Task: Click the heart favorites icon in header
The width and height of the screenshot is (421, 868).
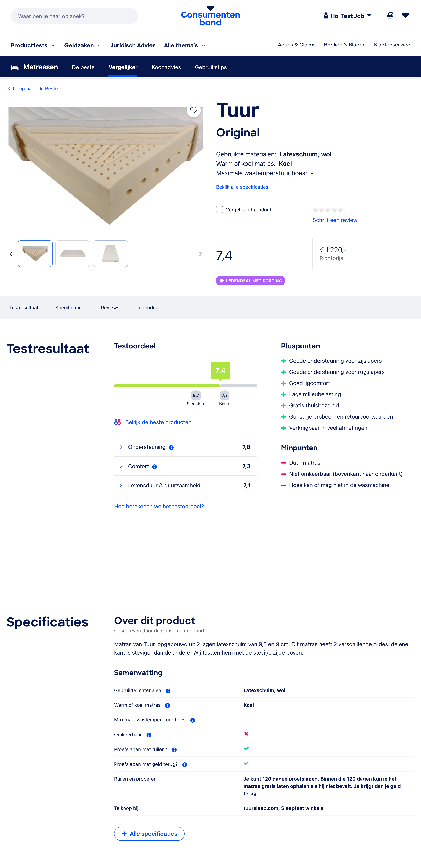Action: 405,16
